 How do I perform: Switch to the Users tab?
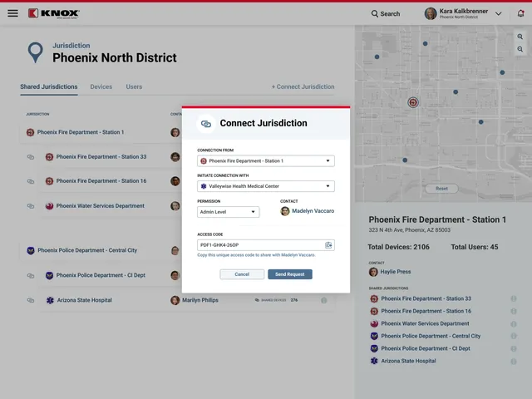point(134,86)
